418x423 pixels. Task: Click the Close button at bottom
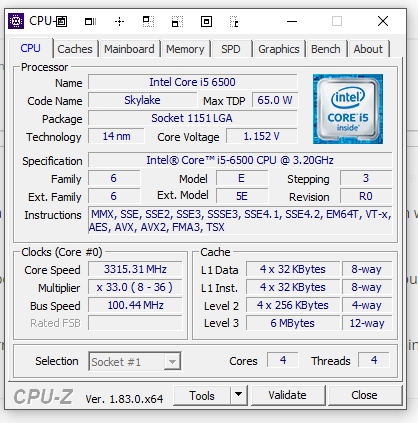point(364,395)
